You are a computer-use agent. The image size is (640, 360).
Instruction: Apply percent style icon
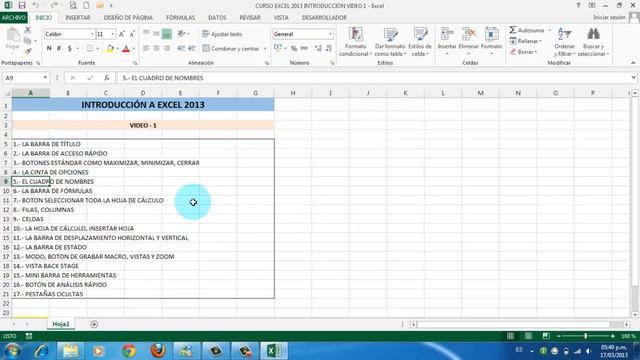click(x=293, y=49)
